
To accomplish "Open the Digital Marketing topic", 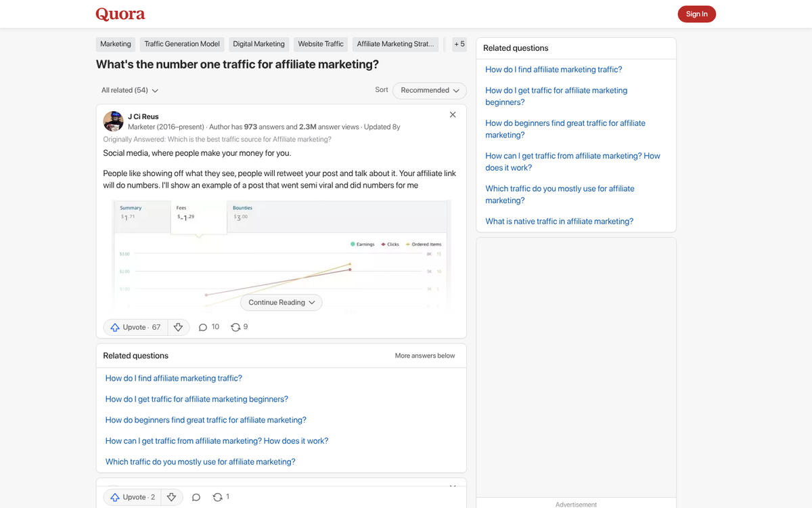I will tap(258, 43).
